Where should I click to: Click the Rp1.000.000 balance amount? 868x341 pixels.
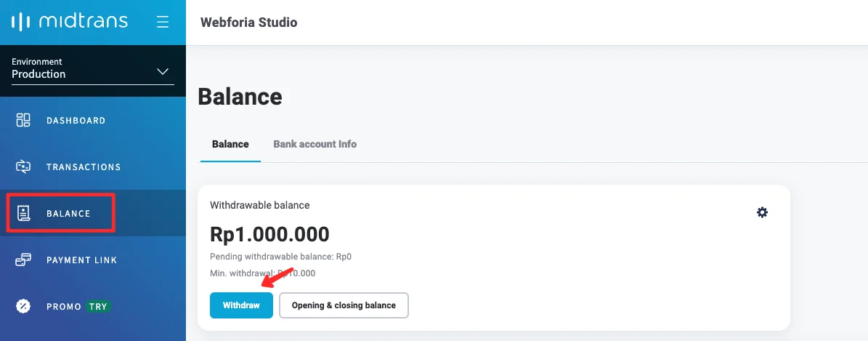coord(269,234)
